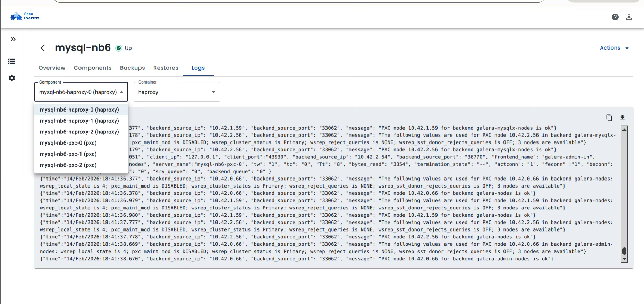Screen dimensions: 644x304
Task: Download the logs file icon
Action: pos(622,118)
